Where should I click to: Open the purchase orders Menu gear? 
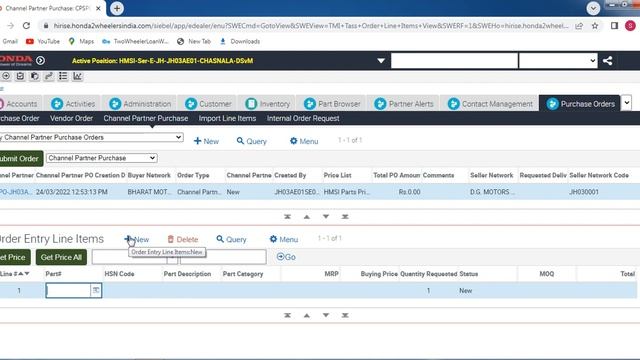(x=304, y=141)
